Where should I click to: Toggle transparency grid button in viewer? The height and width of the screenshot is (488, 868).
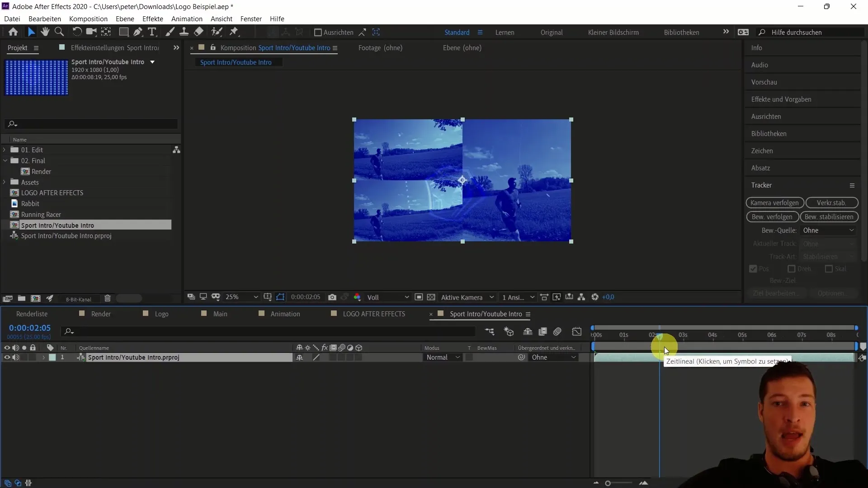[431, 297]
